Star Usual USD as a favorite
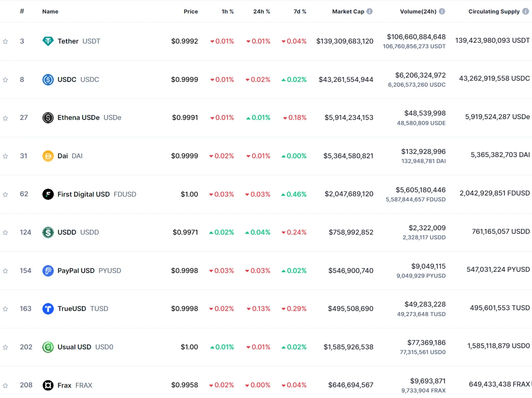 (x=5, y=347)
